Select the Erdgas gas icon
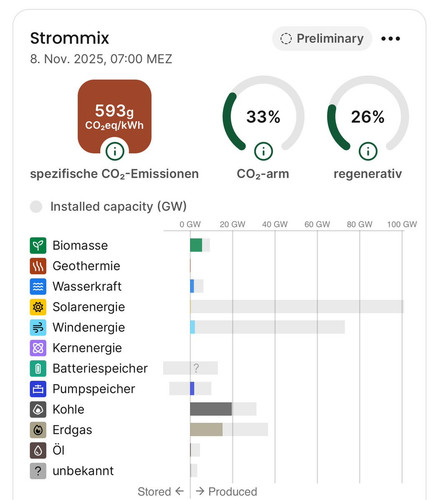Viewport: 439px width, 500px height. coord(38,430)
